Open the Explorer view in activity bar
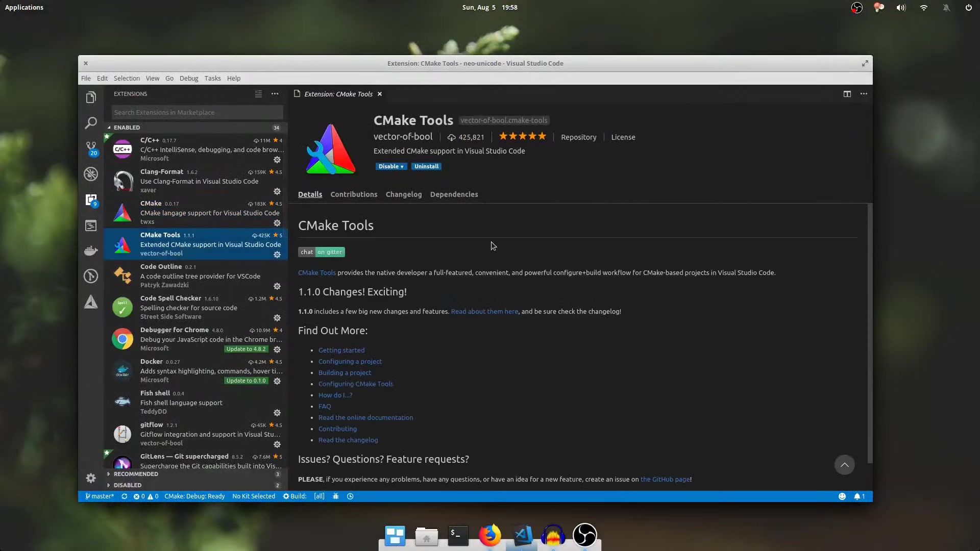The width and height of the screenshot is (980, 551). tap(91, 97)
